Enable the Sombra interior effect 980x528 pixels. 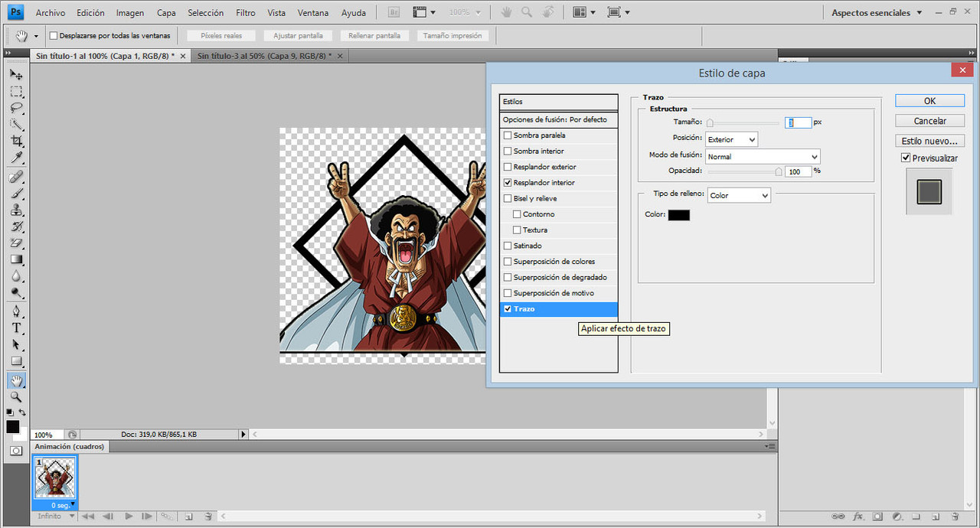508,151
